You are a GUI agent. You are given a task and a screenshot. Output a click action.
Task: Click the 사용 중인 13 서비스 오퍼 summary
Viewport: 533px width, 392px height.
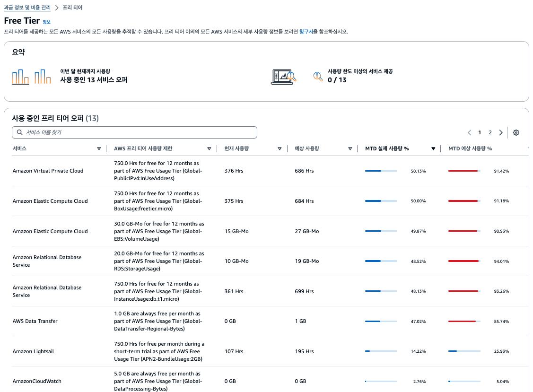pyautogui.click(x=94, y=80)
